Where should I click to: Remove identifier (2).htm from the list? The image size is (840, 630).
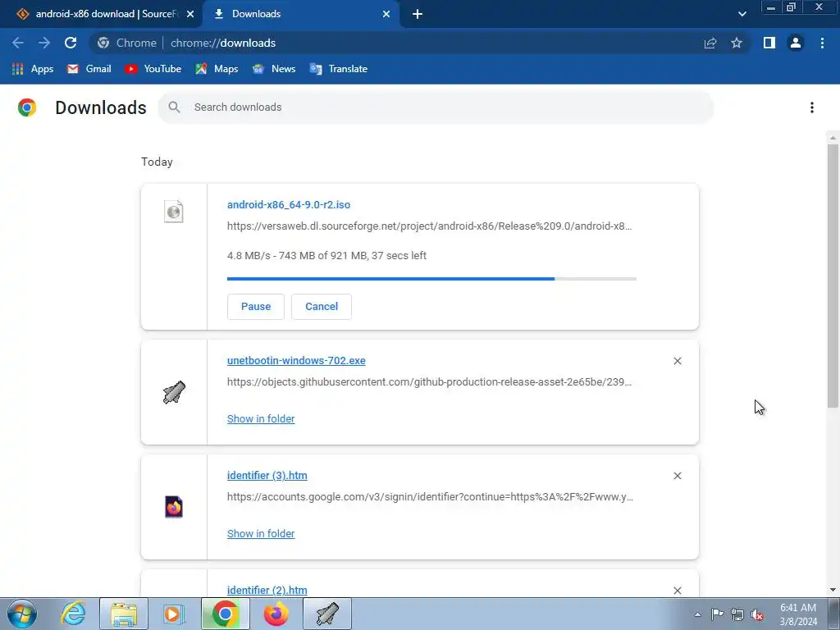[678, 591]
